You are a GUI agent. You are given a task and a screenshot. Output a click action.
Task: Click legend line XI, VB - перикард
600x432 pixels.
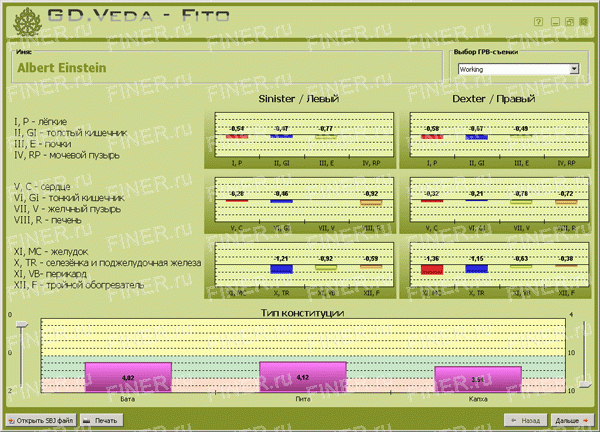point(50,274)
